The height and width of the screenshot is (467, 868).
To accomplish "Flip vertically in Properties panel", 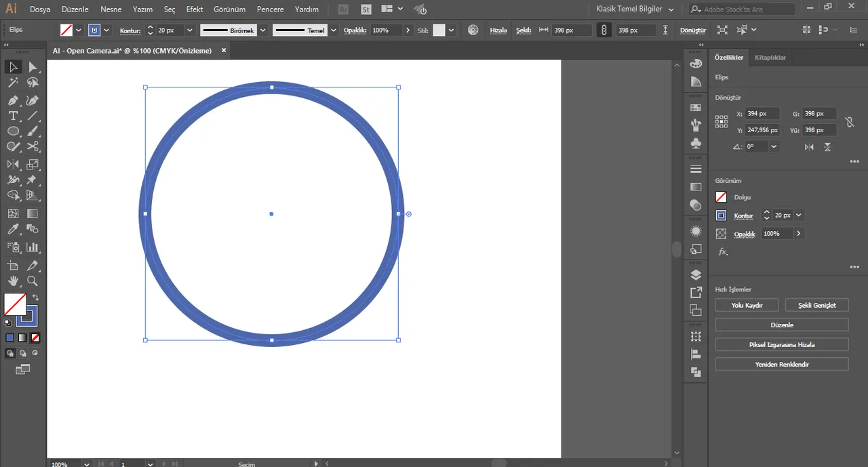I will pyautogui.click(x=828, y=146).
